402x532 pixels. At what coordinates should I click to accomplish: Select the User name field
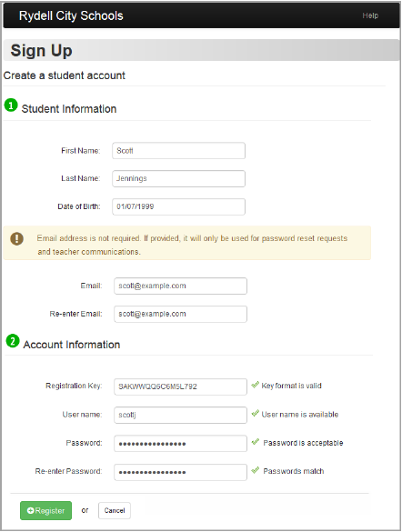pos(180,415)
